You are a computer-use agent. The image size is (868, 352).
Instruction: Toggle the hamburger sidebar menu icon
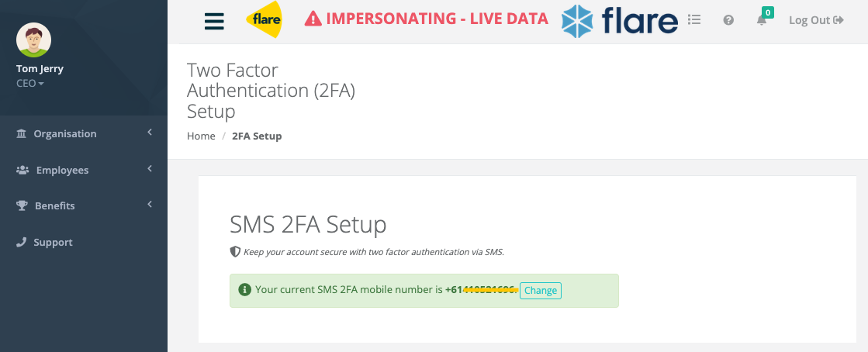click(x=214, y=20)
